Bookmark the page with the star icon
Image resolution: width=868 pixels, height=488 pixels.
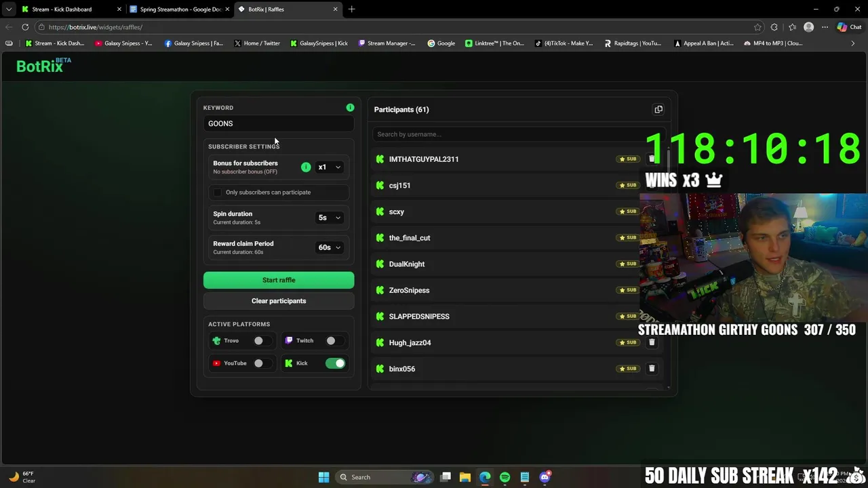point(757,27)
